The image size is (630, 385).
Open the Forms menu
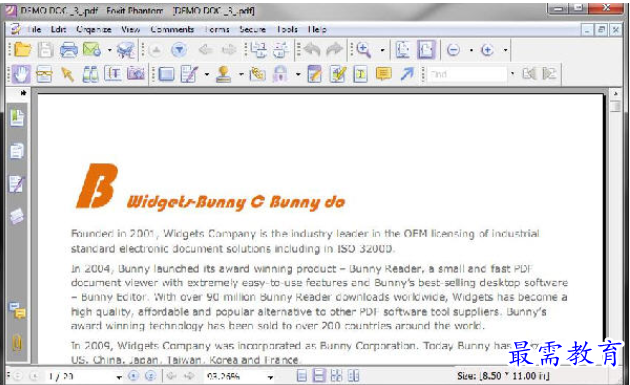217,29
